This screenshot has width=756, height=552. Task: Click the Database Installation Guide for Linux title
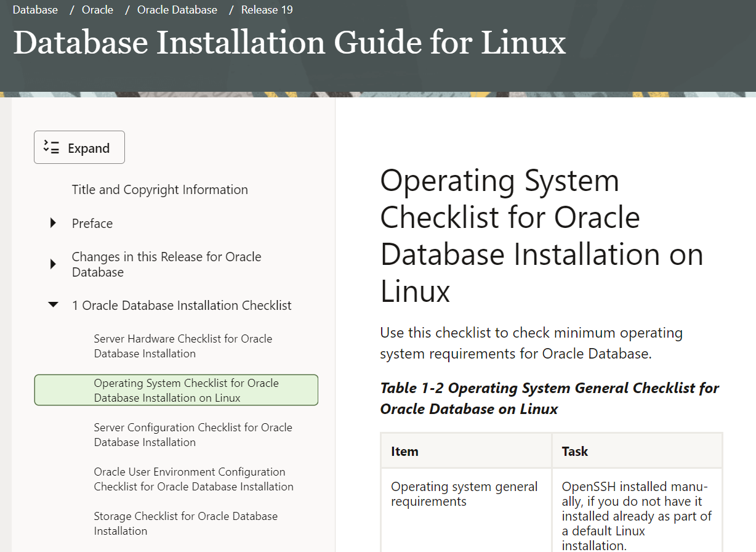pyautogui.click(x=289, y=43)
